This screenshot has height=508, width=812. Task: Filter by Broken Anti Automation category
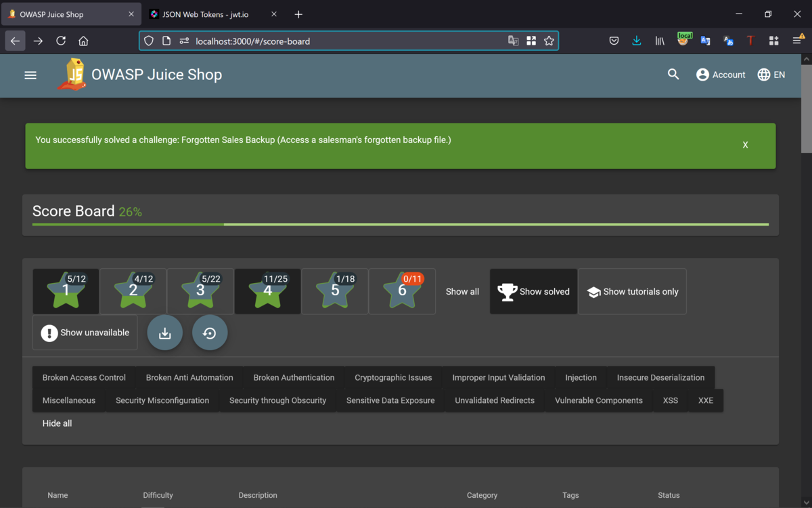point(189,378)
